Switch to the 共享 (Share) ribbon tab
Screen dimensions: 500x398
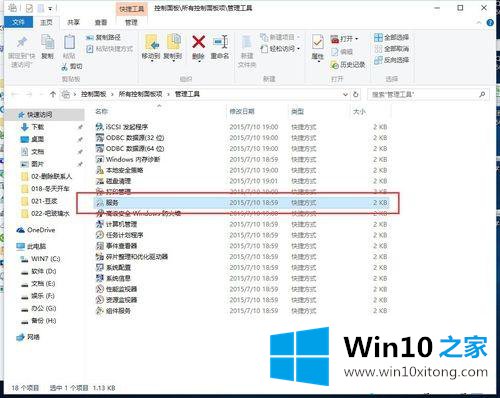point(73,22)
